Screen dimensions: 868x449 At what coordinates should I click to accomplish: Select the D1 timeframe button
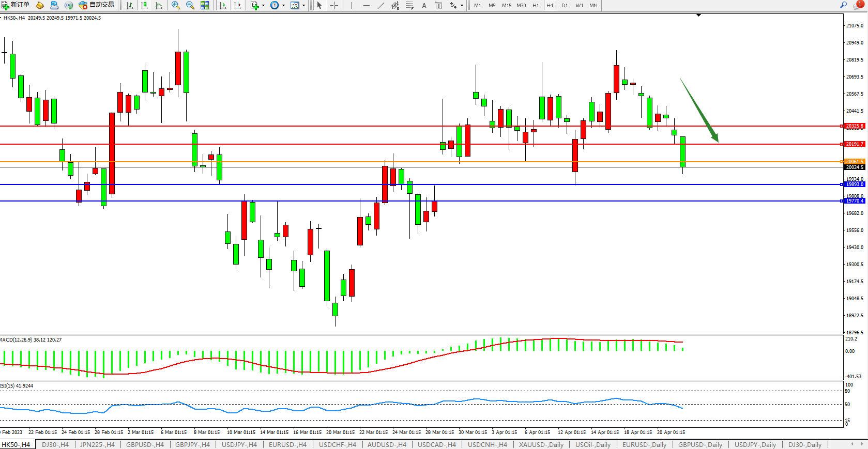click(x=565, y=5)
